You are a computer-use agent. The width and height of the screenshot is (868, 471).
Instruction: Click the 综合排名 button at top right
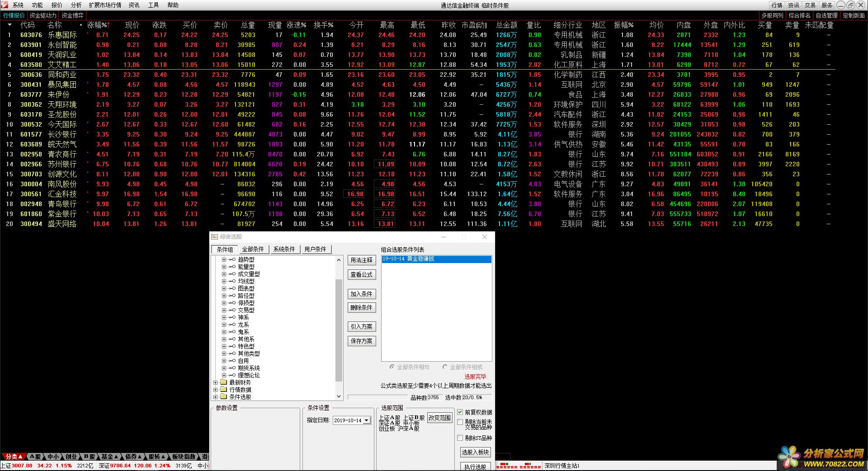[x=799, y=15]
